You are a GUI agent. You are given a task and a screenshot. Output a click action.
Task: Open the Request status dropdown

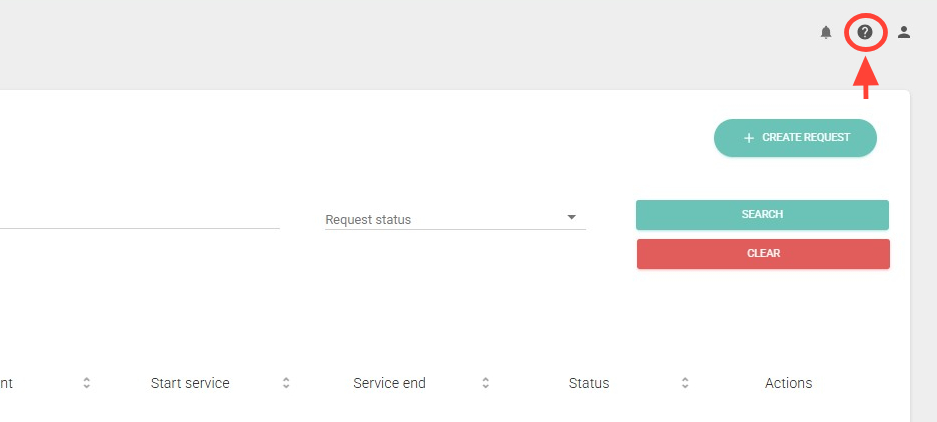click(x=455, y=219)
